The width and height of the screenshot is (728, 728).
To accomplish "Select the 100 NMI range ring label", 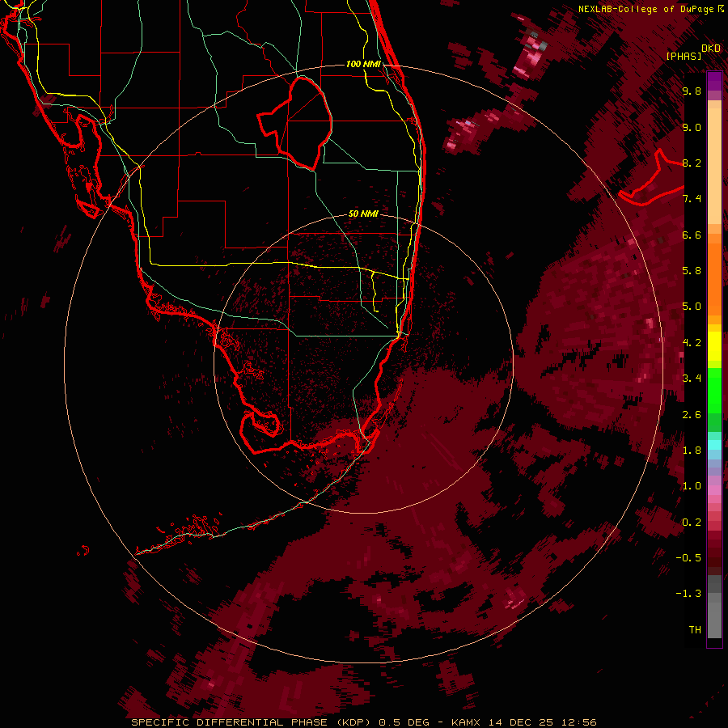I will coord(363,64).
